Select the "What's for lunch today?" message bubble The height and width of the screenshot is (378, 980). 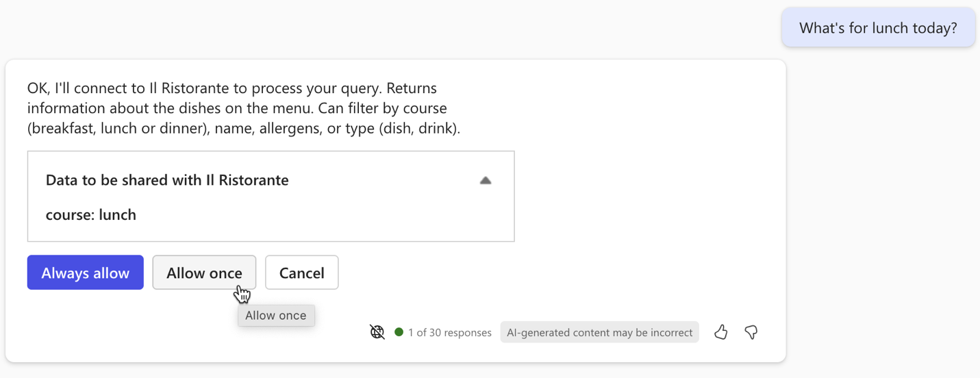click(878, 28)
